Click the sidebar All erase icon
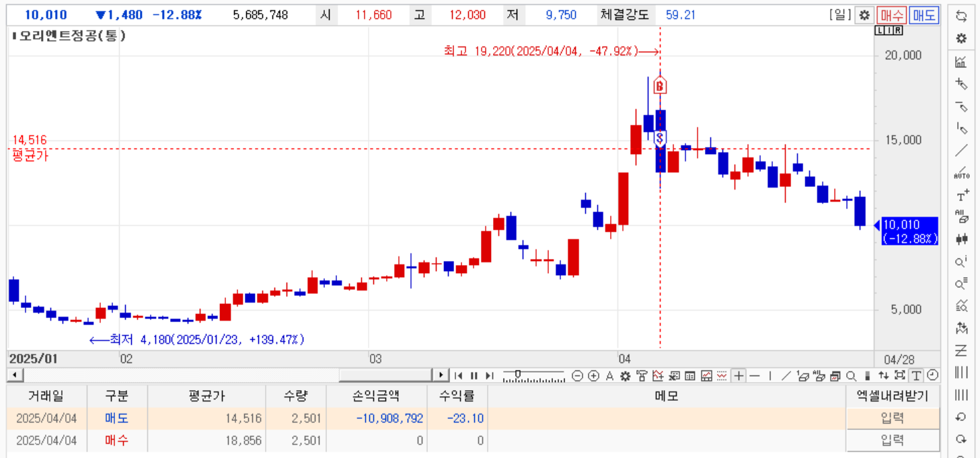The height and width of the screenshot is (458, 980). [x=961, y=217]
